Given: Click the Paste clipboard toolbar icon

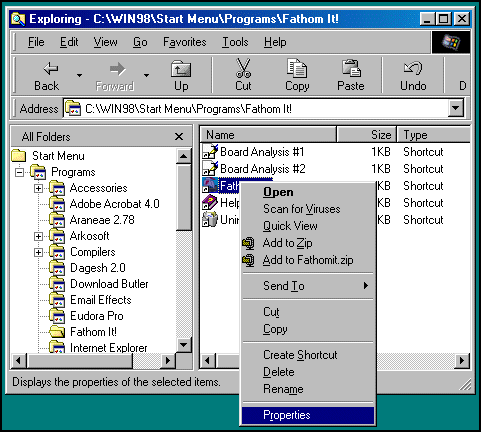Looking at the screenshot, I should coord(351,68).
